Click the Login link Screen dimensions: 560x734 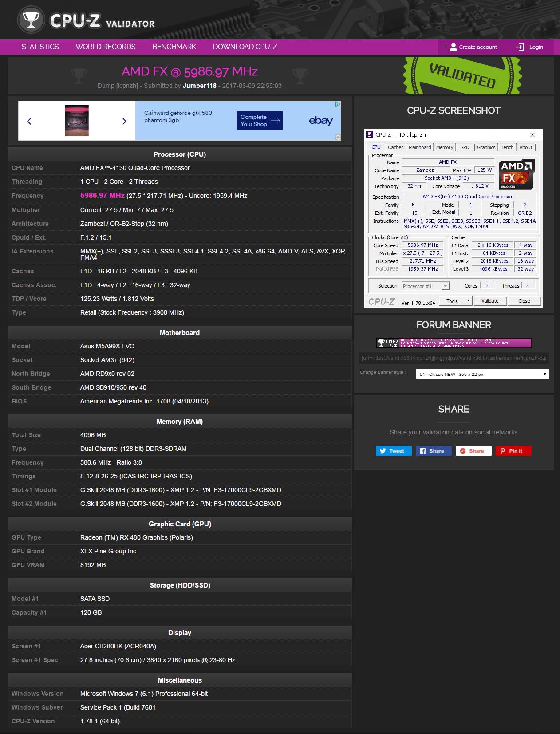tap(536, 47)
